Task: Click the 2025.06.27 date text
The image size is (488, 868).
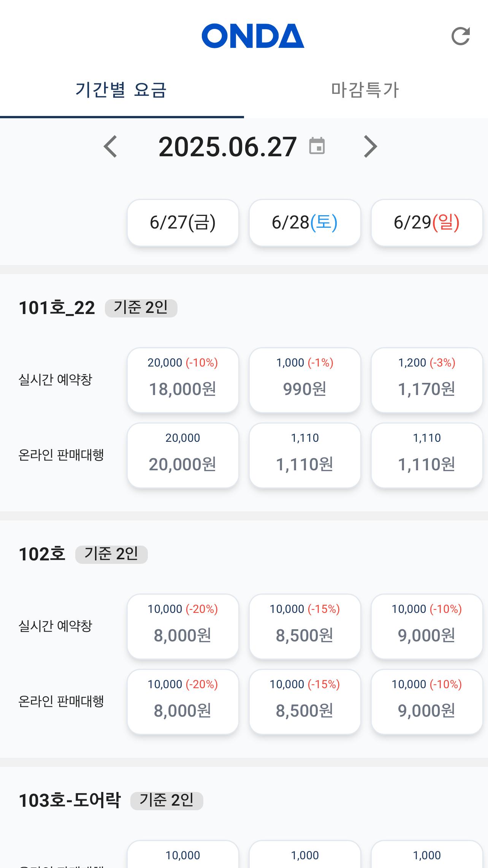Action: coord(227,147)
